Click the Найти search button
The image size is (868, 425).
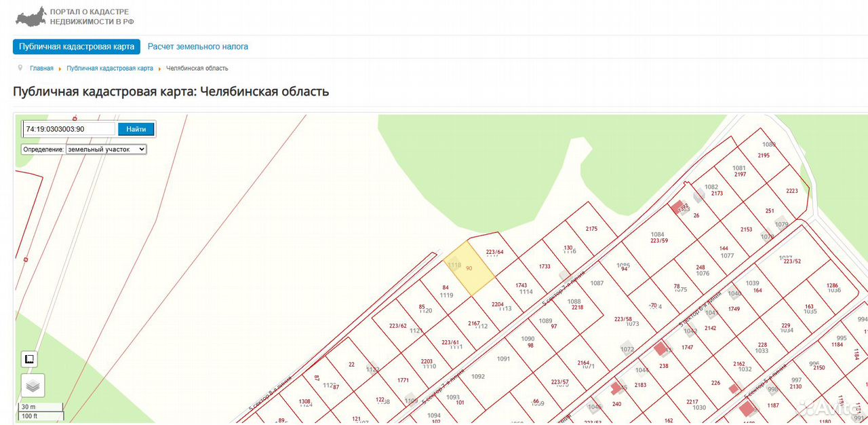click(136, 129)
